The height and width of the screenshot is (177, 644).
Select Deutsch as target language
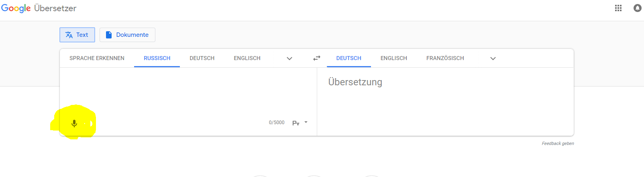point(349,58)
